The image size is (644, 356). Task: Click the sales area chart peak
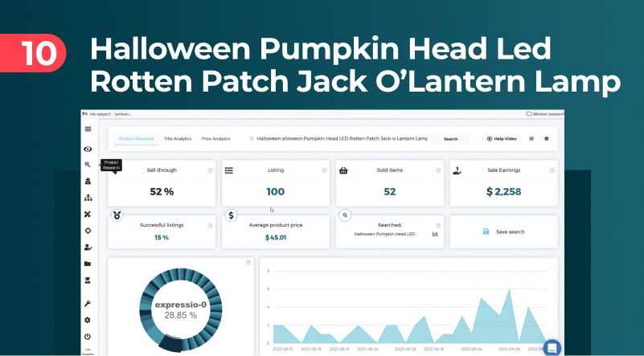coord(509,290)
